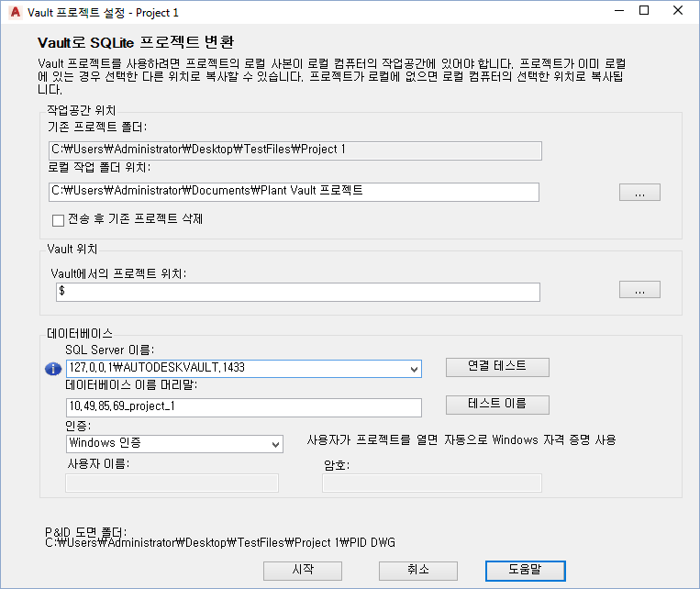This screenshot has width=700, height=589.
Task: Minimize the dialog window
Action: pos(619,11)
